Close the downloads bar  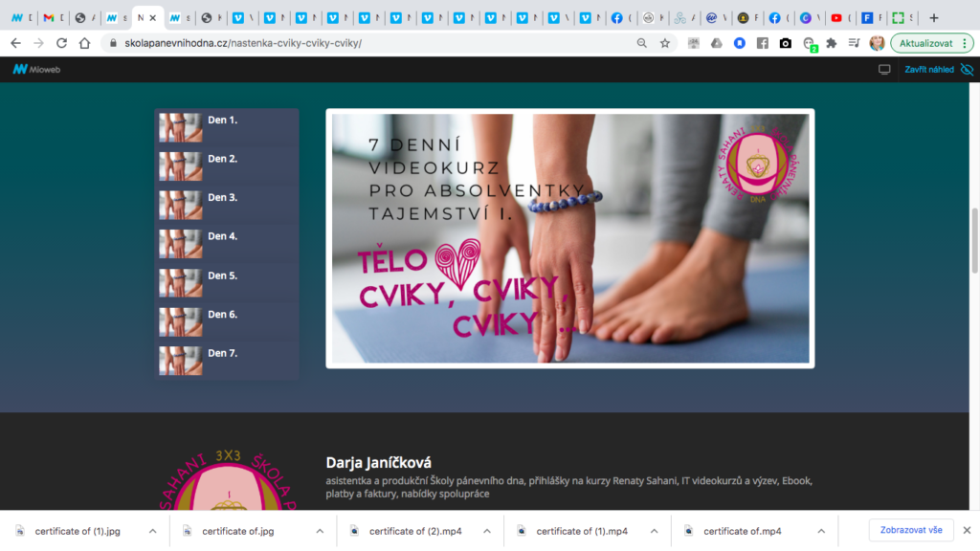click(967, 530)
